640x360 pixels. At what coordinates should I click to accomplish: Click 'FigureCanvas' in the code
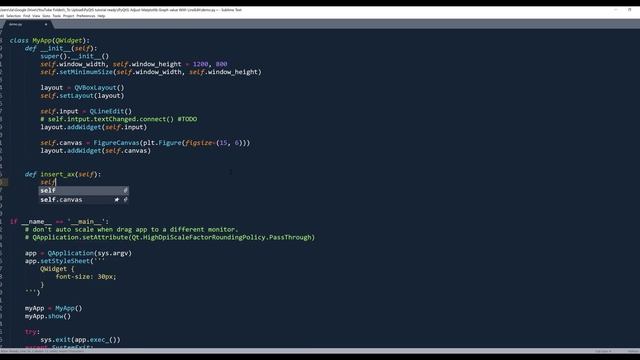[116, 143]
